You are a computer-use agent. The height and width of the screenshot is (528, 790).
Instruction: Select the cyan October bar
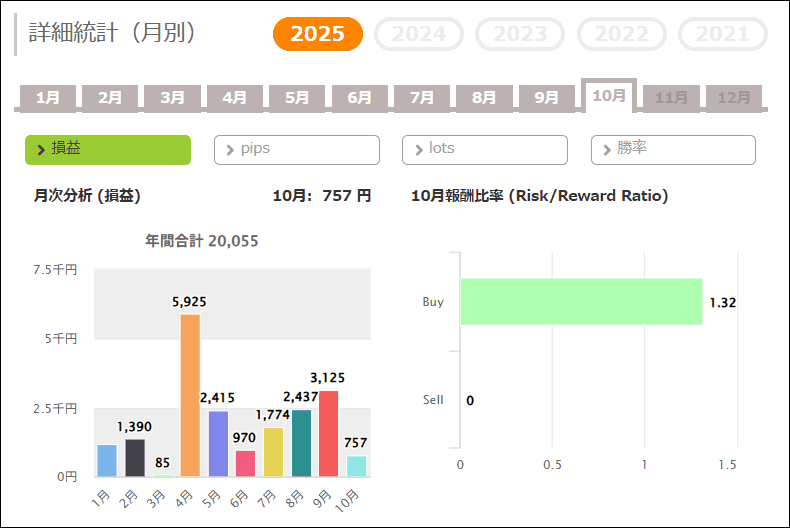pos(356,466)
